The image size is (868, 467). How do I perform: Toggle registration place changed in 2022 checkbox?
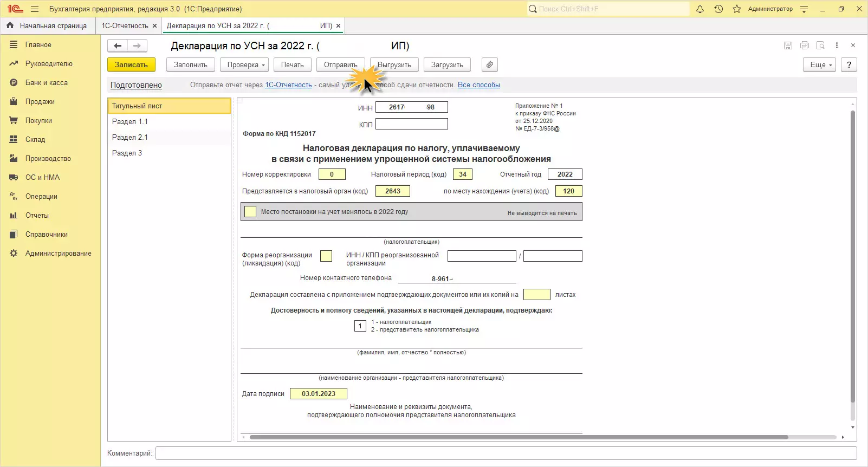250,212
